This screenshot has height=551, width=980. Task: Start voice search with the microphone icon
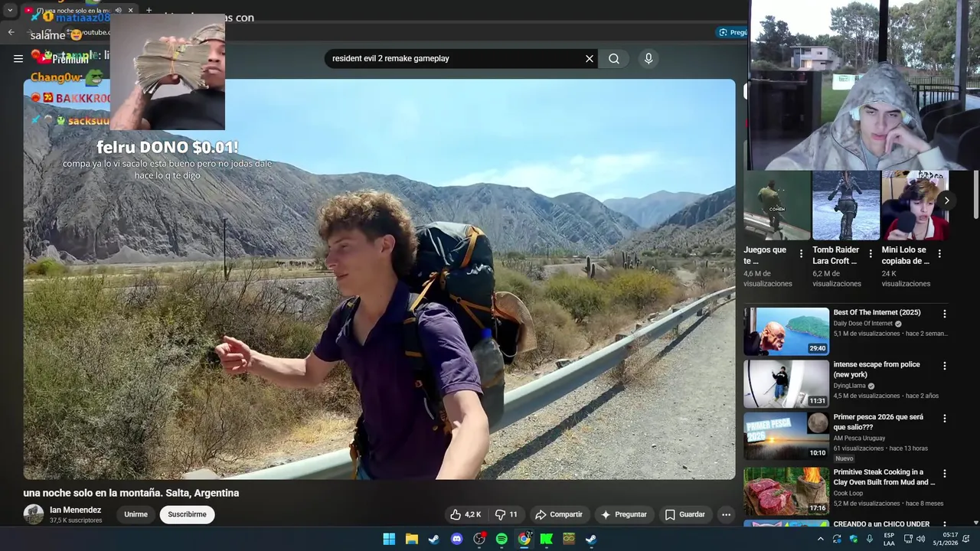click(648, 58)
